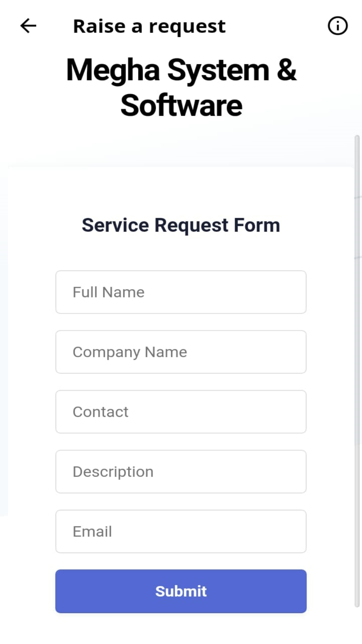Tap the word "Software" in the company heading
This screenshot has width=362, height=644.
click(x=181, y=105)
